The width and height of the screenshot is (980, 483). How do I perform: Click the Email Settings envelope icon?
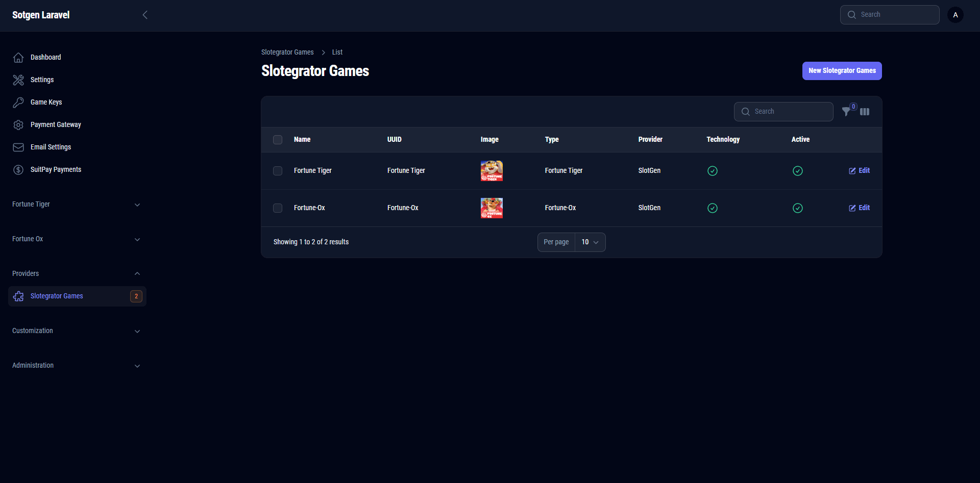[x=18, y=147]
